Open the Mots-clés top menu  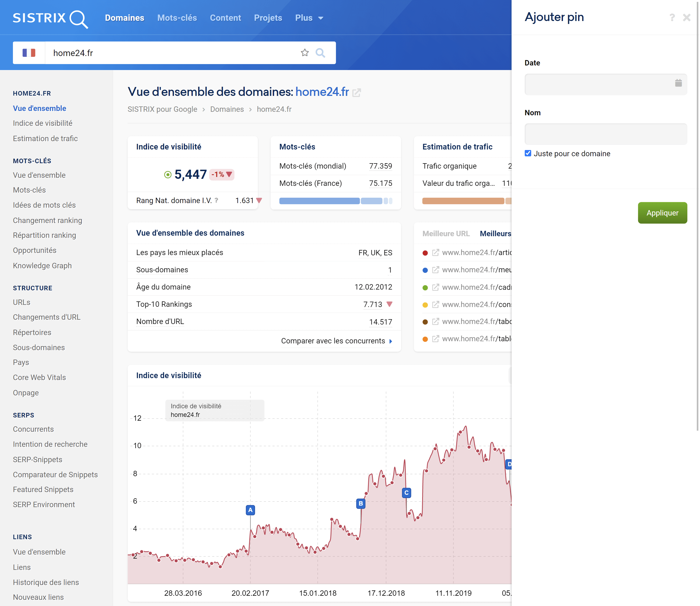(x=177, y=18)
